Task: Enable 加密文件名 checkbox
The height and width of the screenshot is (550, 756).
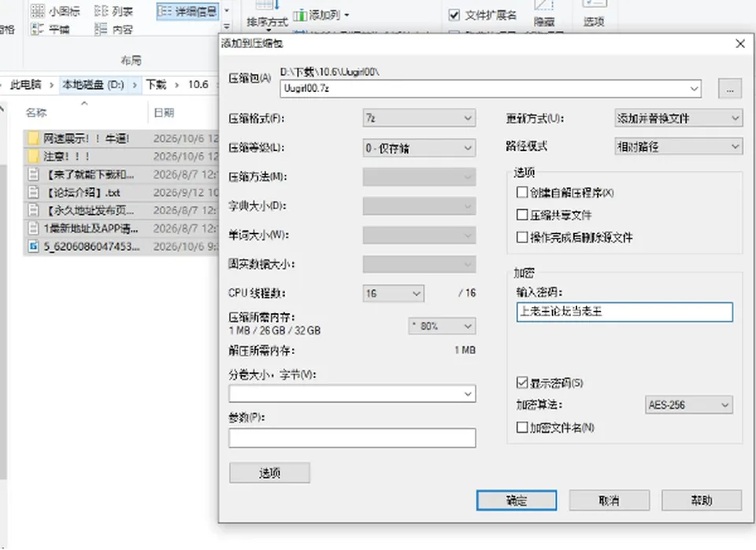Action: (x=521, y=427)
